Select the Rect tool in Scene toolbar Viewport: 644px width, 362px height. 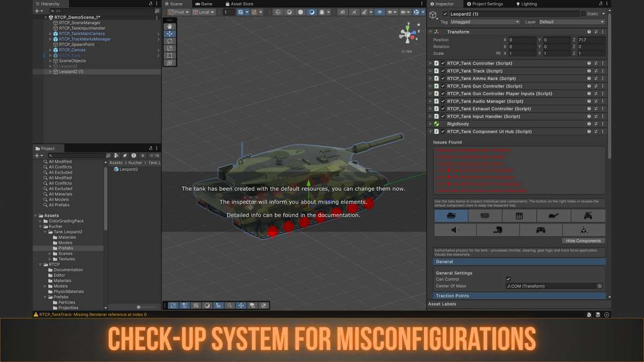tap(170, 55)
